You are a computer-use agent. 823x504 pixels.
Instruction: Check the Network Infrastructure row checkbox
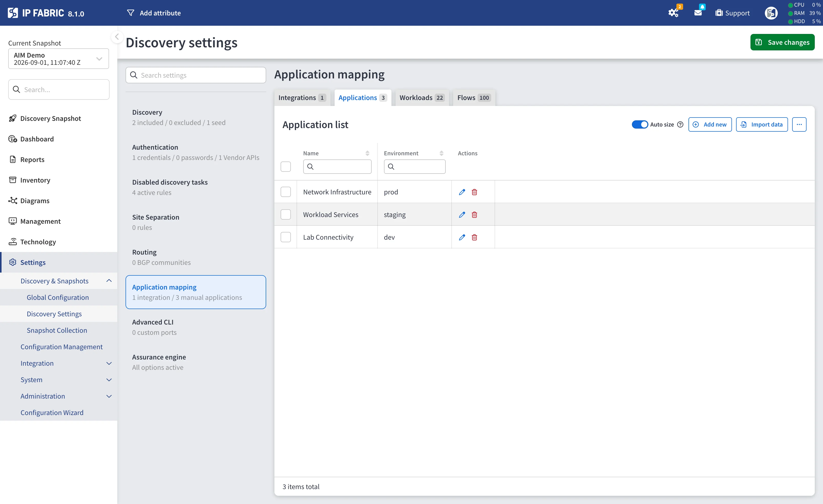285,192
